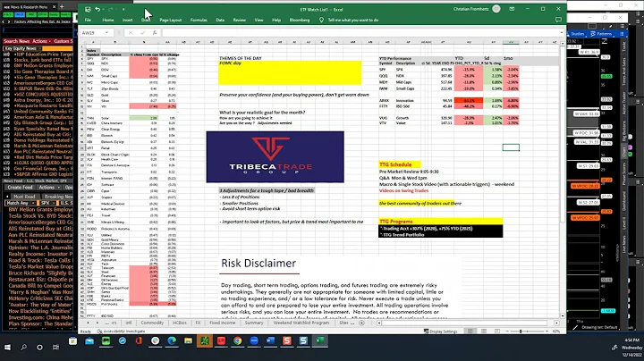Open Display Settings in Excel status bar
The width and height of the screenshot is (644, 361).
[441, 331]
